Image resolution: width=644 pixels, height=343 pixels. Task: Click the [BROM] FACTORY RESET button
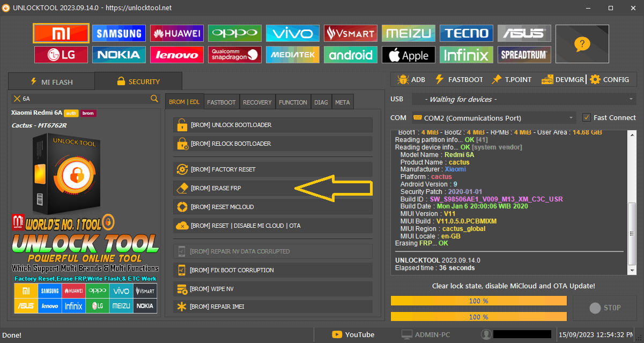(272, 169)
